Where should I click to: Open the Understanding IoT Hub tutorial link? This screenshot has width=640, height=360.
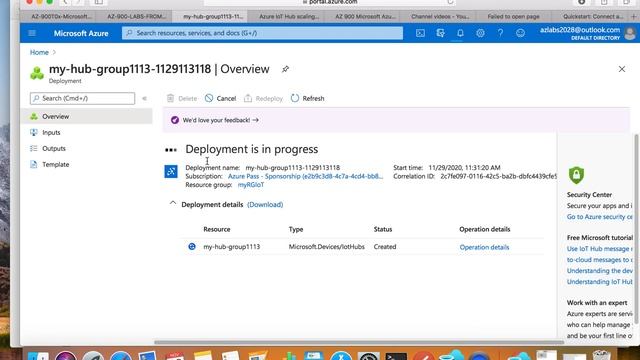(x=599, y=282)
